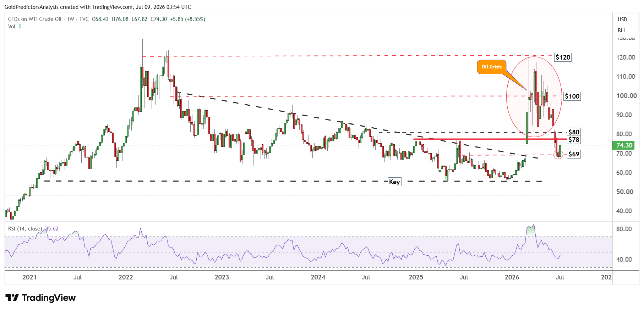Click the RSI value 45.62
Image resolution: width=644 pixels, height=311 pixels.
pyautogui.click(x=52, y=229)
